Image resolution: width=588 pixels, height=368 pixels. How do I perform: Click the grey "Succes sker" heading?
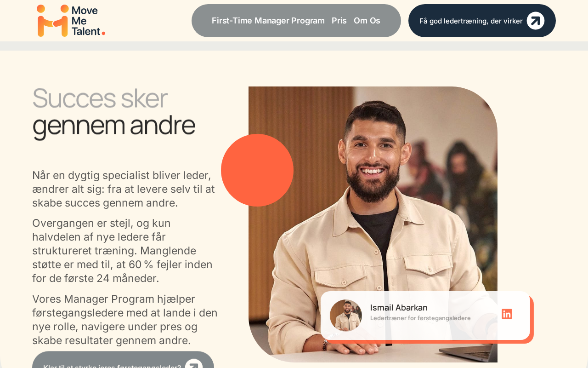[x=100, y=98]
